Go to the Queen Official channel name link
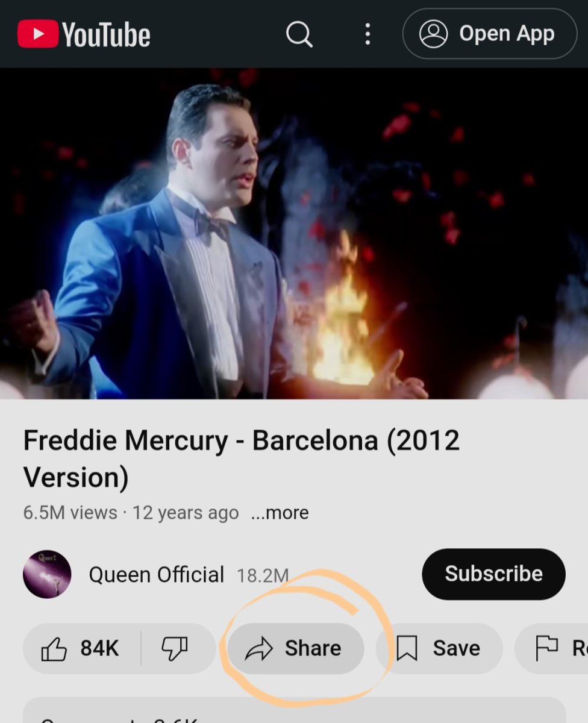Viewport: 588px width, 723px height. pyautogui.click(x=156, y=574)
